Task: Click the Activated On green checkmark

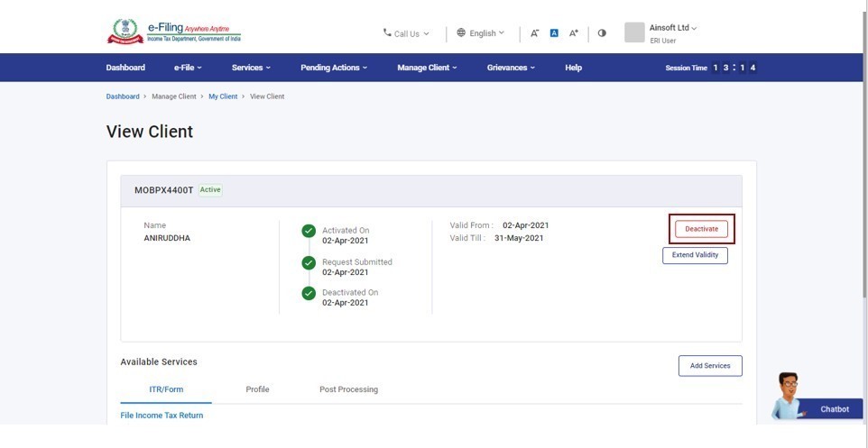Action: tap(309, 232)
